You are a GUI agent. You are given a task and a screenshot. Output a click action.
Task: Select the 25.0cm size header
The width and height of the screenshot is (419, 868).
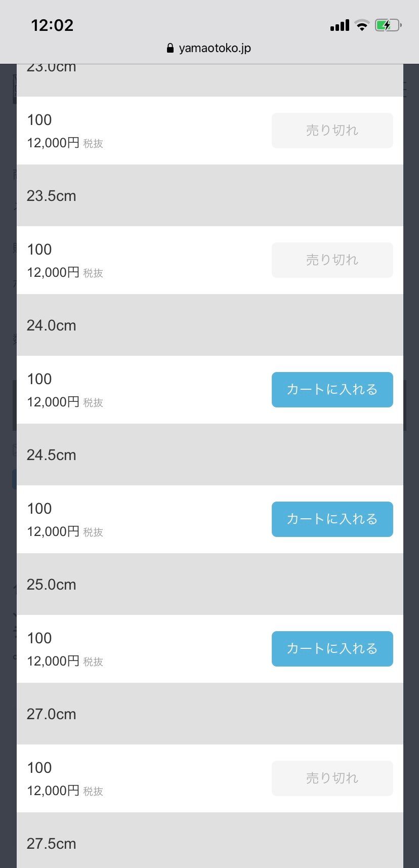[210, 584]
